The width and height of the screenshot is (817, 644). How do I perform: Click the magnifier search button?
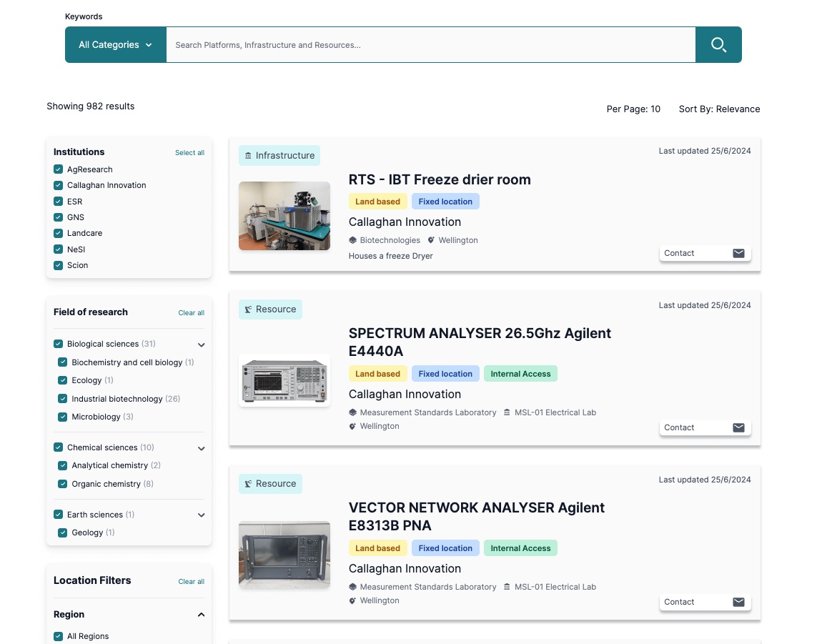click(718, 45)
